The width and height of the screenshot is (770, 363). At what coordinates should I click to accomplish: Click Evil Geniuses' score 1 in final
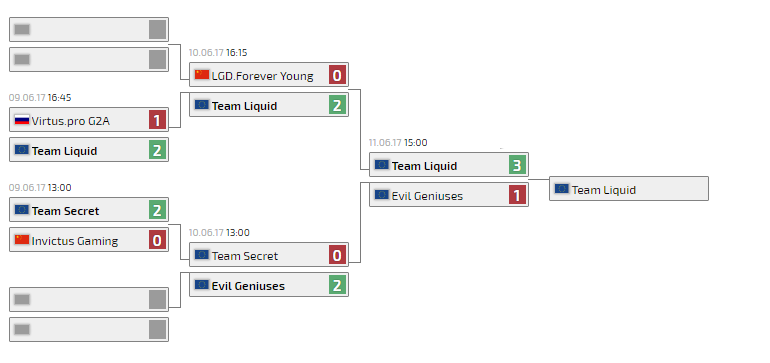(517, 195)
